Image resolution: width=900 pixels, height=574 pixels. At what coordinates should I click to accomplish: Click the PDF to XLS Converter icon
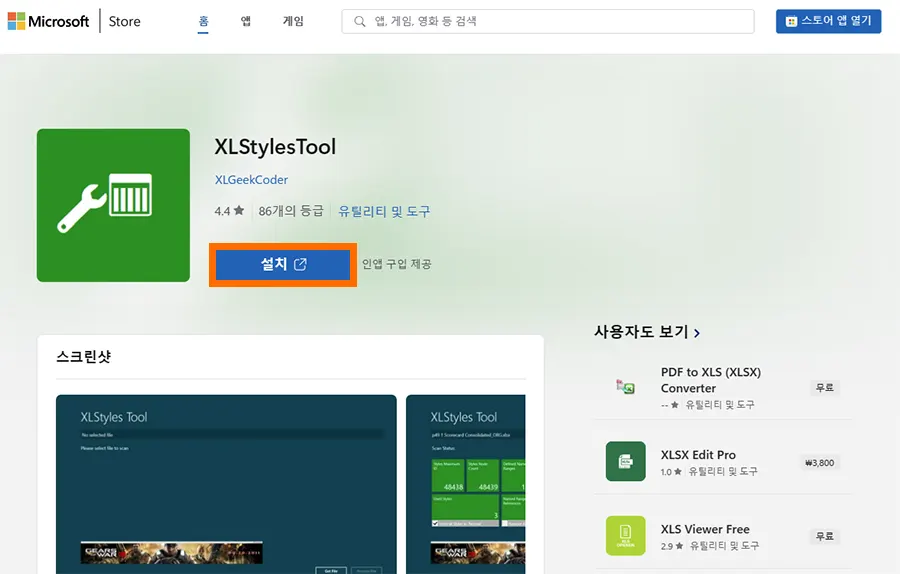click(626, 387)
